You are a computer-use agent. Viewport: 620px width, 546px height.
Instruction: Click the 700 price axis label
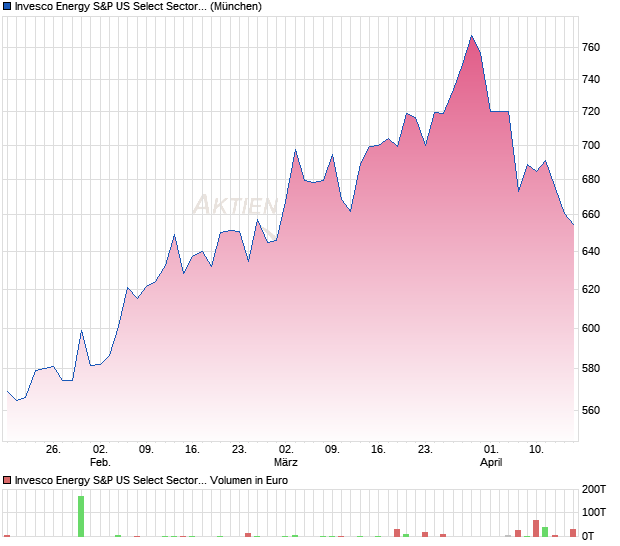pyautogui.click(x=591, y=145)
